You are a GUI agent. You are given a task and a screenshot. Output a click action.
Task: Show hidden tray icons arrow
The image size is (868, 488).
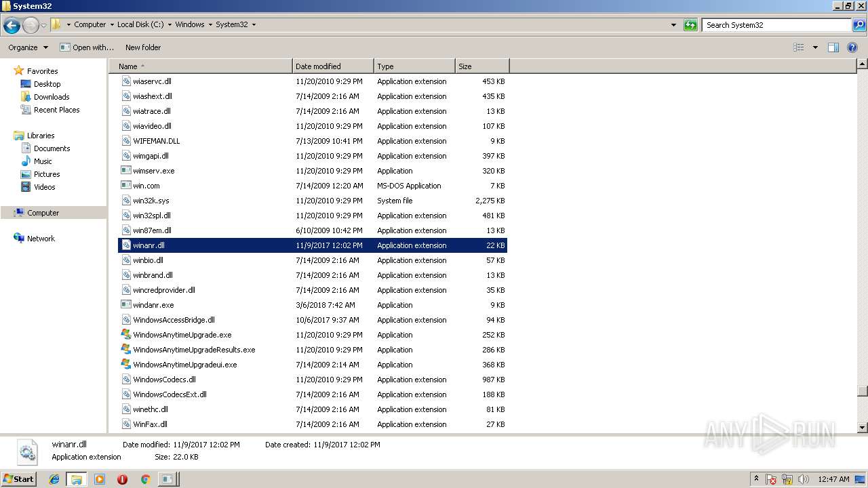[756, 479]
